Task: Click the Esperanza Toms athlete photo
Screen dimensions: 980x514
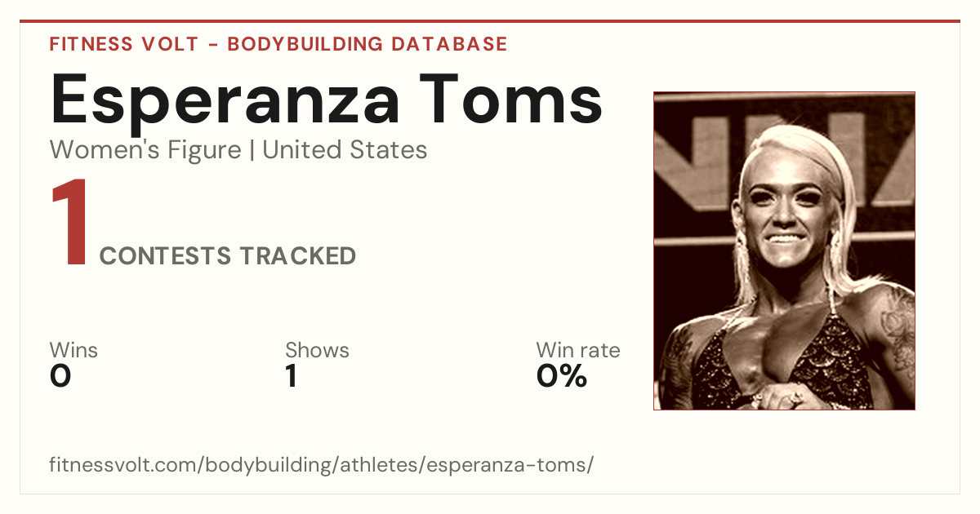Action: tap(784, 250)
